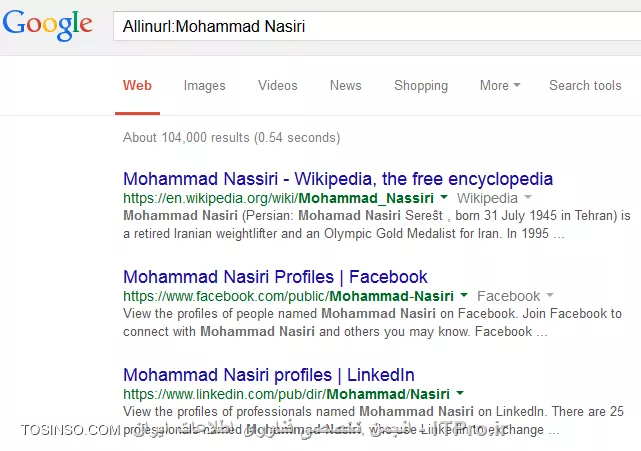Image resolution: width=641 pixels, height=451 pixels.
Task: Expand the More dropdown menu
Action: tap(500, 85)
